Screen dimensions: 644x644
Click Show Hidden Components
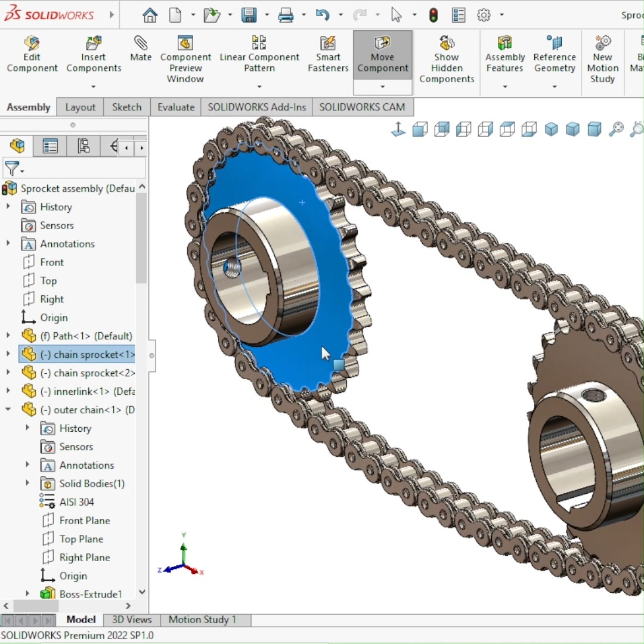[447, 59]
